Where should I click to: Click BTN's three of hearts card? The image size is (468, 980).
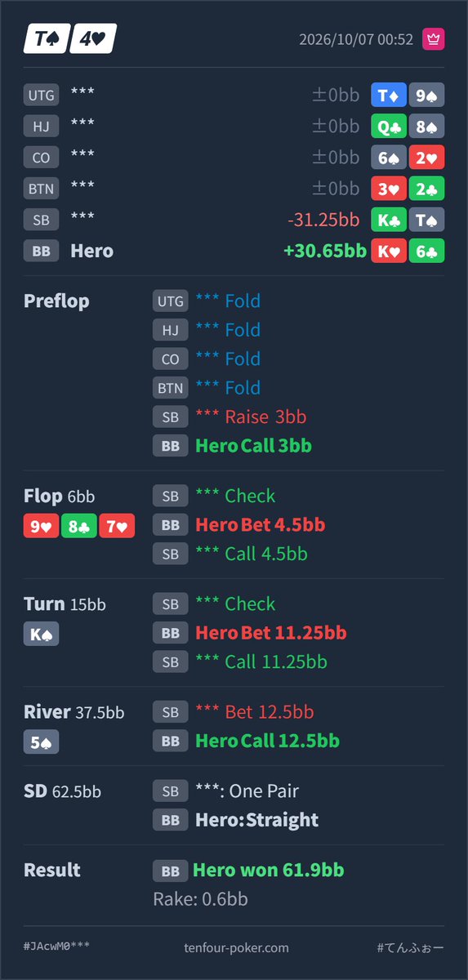[x=389, y=189]
